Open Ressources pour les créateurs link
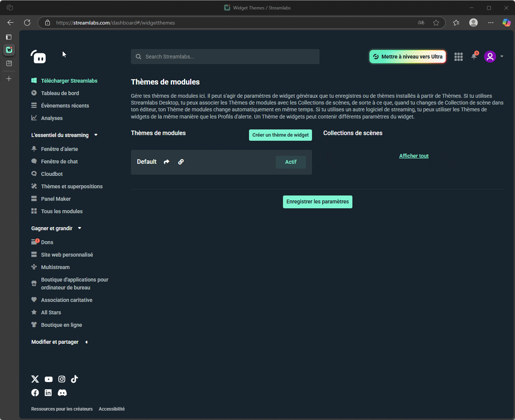The height and width of the screenshot is (420, 515). coord(62,409)
